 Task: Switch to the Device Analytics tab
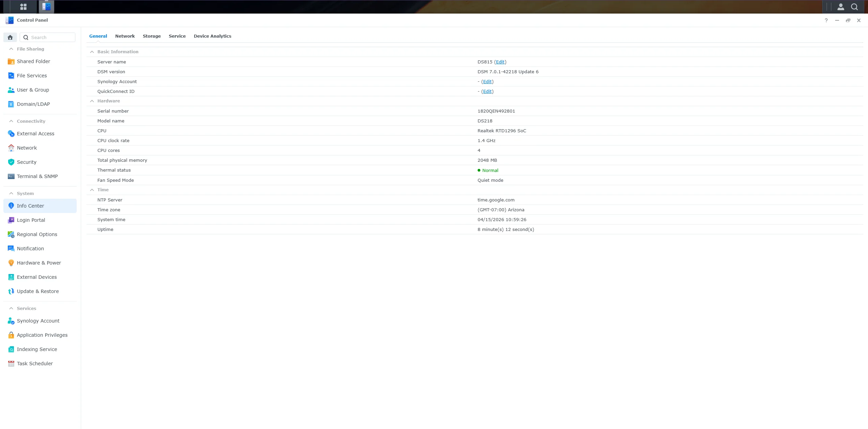click(213, 36)
